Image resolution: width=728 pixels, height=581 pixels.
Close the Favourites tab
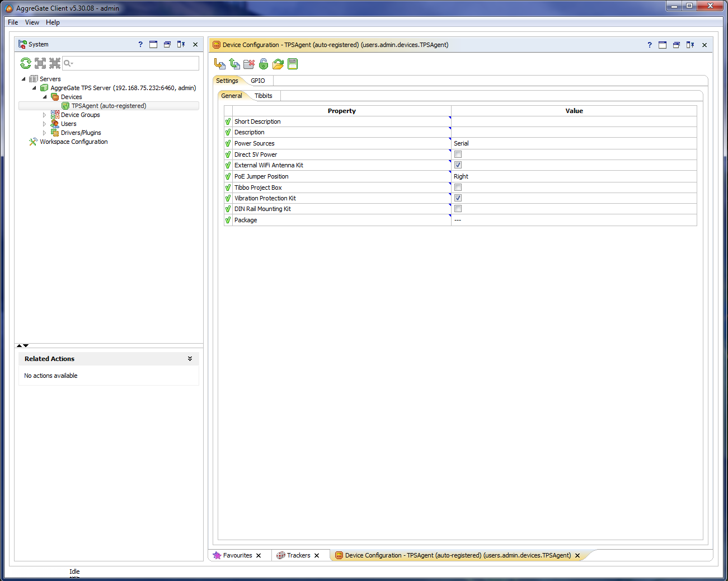[x=259, y=556]
